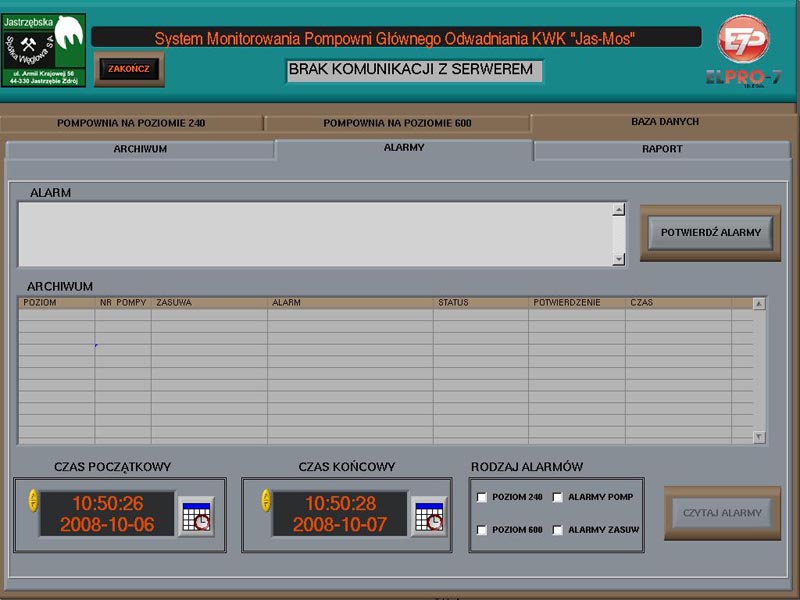800x600 pixels.
Task: Click the Zasuwa column header
Action: tap(209, 303)
